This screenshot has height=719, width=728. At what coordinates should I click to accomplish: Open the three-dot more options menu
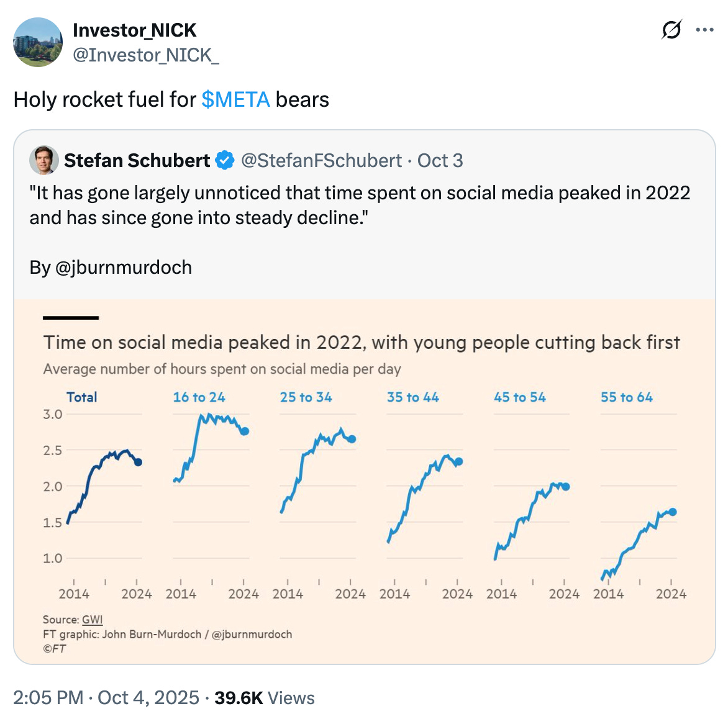tap(704, 30)
